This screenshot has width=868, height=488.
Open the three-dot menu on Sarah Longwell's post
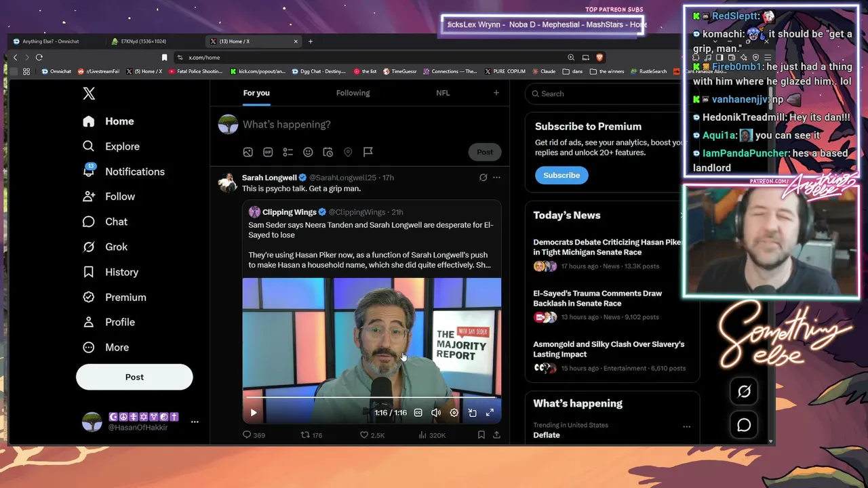pos(496,178)
